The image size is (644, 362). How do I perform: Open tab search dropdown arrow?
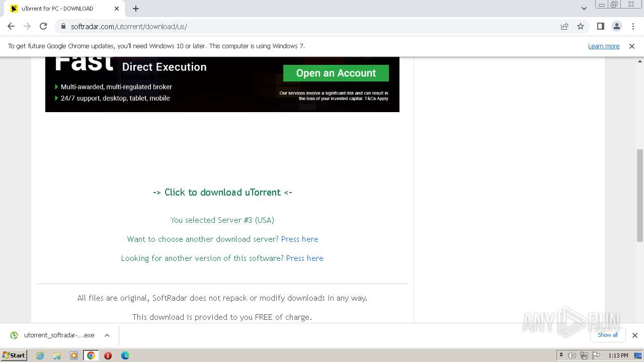click(584, 9)
